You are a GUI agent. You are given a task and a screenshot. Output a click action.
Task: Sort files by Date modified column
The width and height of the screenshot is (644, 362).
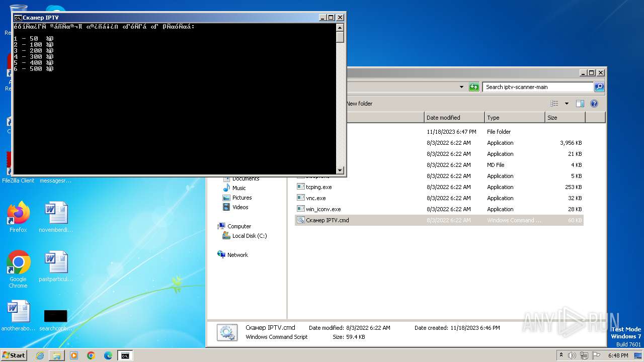(454, 118)
